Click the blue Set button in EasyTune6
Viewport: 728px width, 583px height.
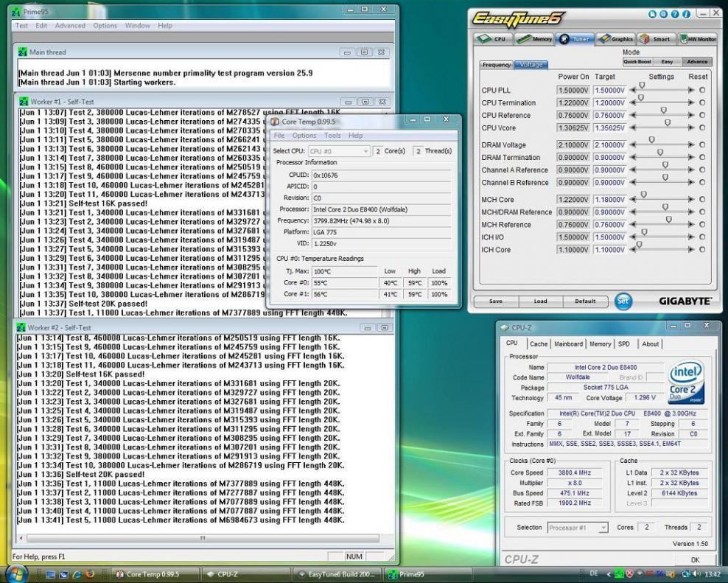click(623, 301)
